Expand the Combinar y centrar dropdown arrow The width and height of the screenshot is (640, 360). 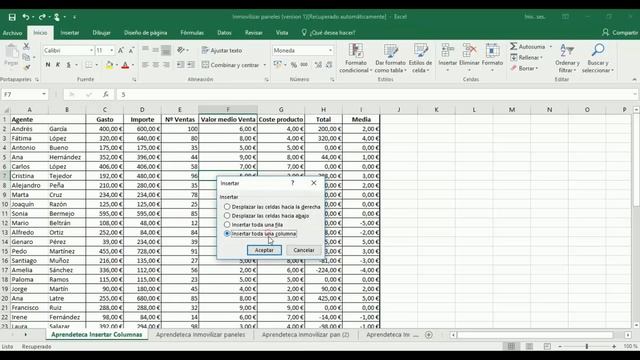point(264,65)
